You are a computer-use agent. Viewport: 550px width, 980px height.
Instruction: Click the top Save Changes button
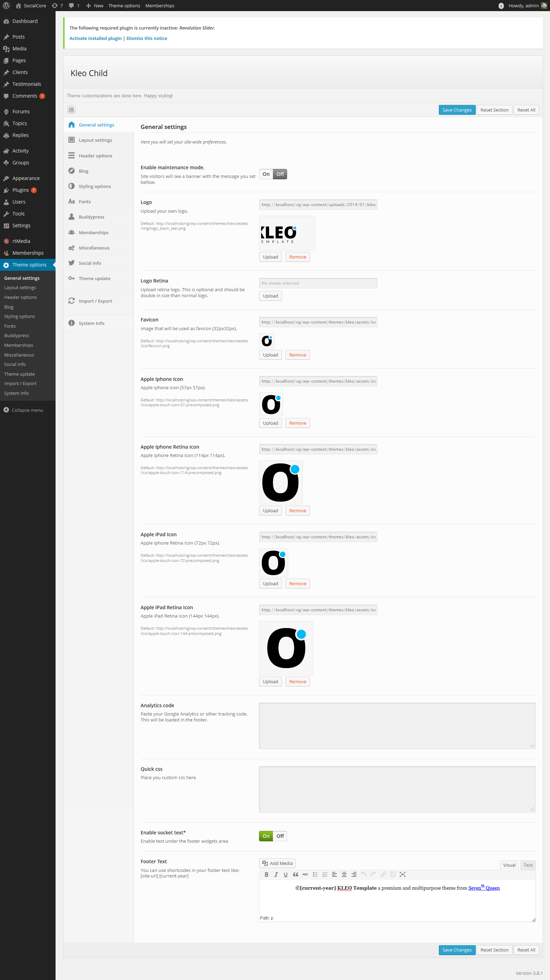tap(457, 110)
